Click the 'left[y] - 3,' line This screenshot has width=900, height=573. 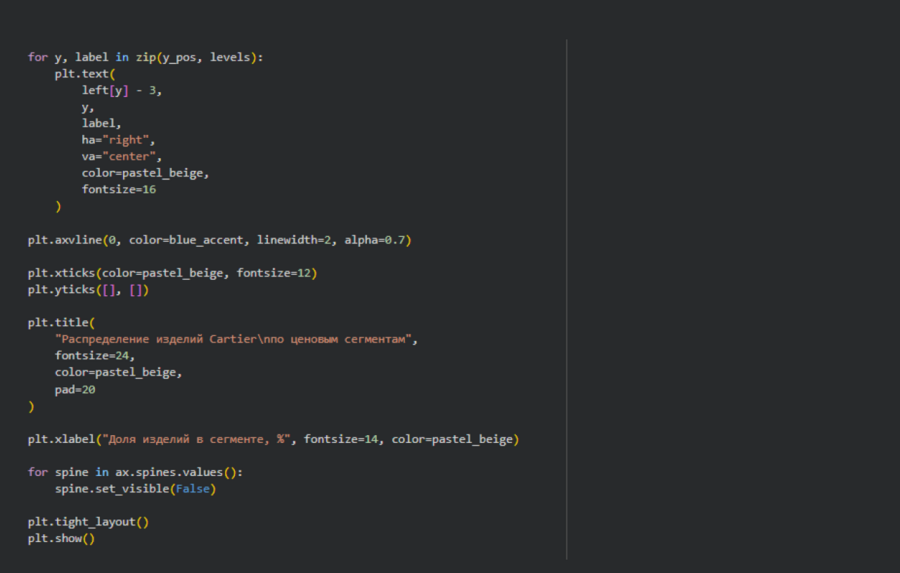122,91
